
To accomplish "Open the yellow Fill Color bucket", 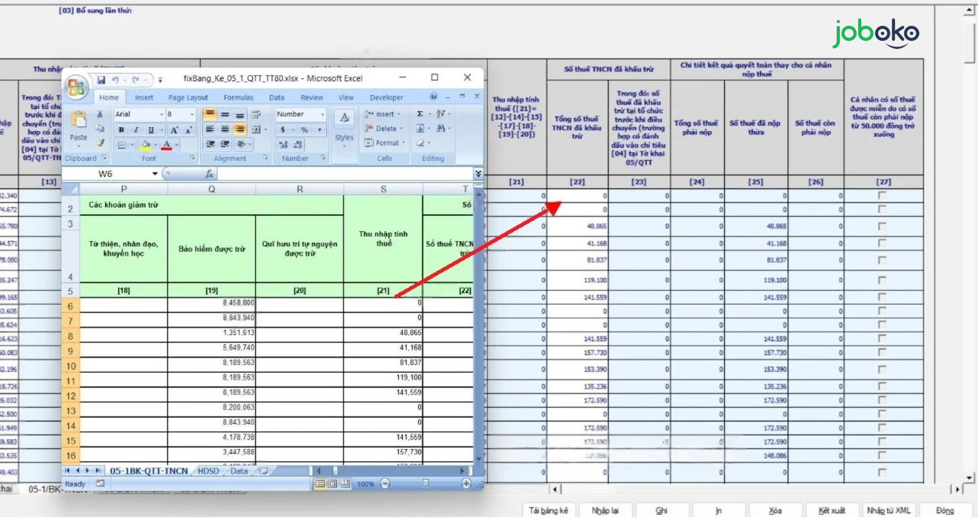I will pos(146,145).
